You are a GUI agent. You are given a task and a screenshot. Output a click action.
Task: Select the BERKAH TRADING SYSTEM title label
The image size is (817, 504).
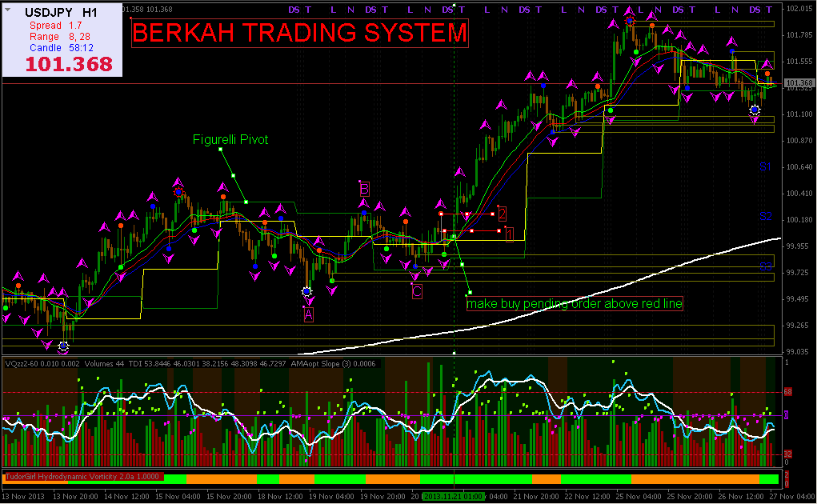click(299, 33)
